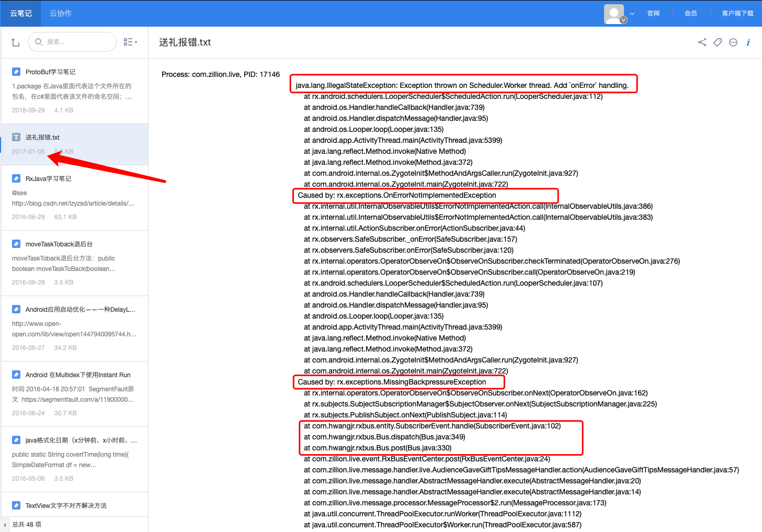This screenshot has height=532, width=762.
Task: Open the moveTaskToback退后台 note
Action: (x=75, y=263)
